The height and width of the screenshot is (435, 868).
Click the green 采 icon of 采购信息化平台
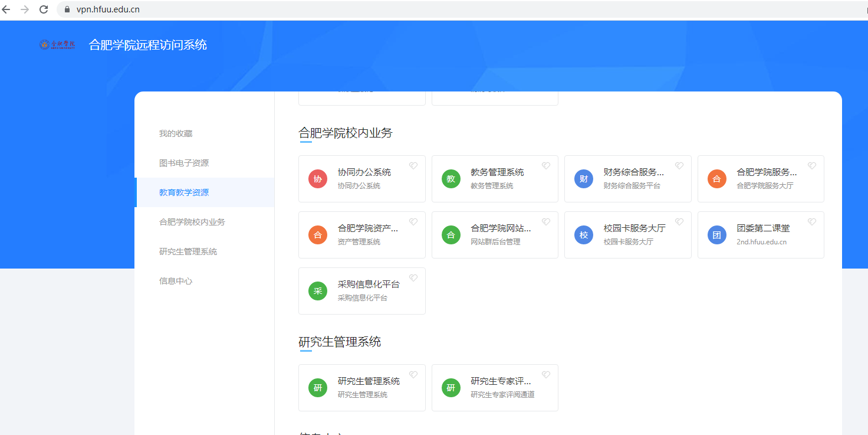coord(318,291)
